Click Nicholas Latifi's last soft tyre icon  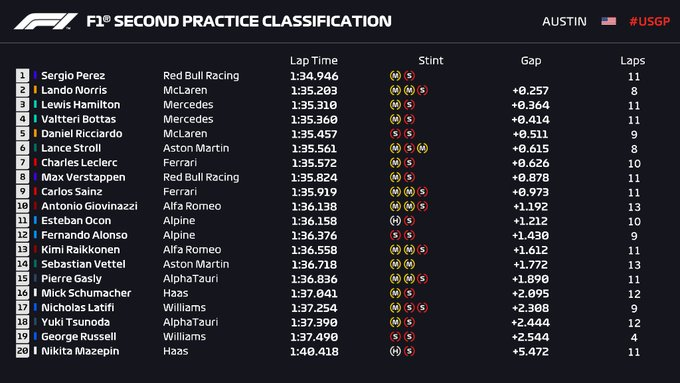click(x=422, y=308)
